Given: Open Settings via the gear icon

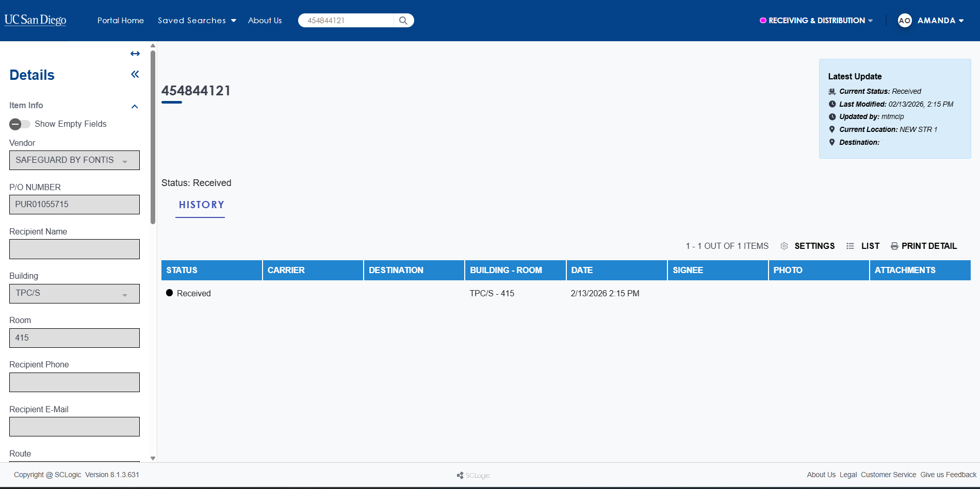Looking at the screenshot, I should click(784, 246).
